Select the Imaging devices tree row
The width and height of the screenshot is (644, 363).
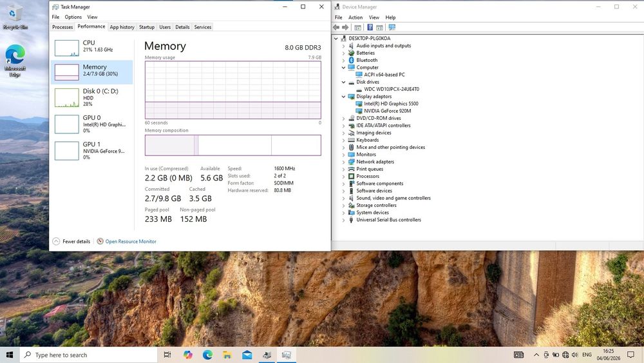coord(374,133)
